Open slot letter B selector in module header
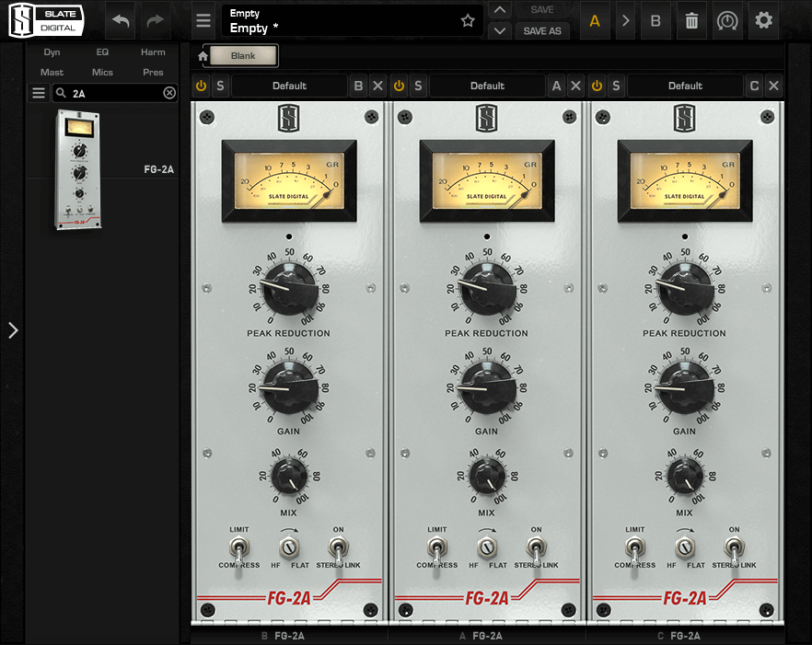Image resolution: width=812 pixels, height=645 pixels. click(x=358, y=86)
